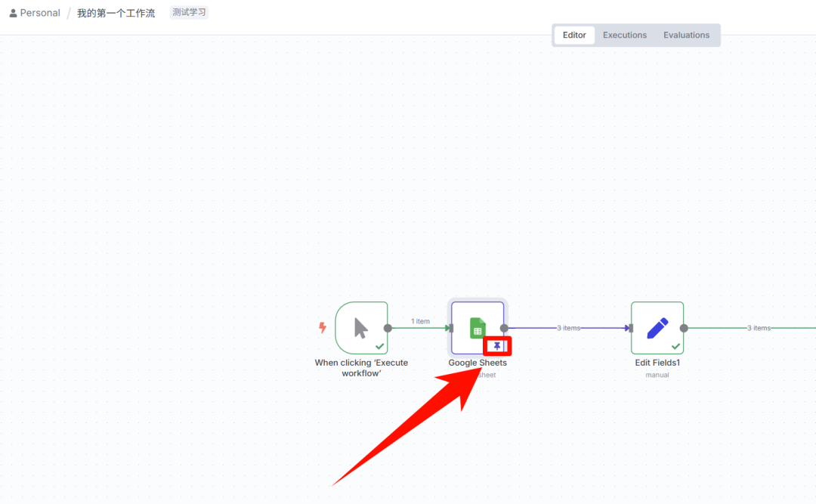The image size is (816, 504).
Task: Click '3 items' label after Google Sheets
Action: (568, 328)
